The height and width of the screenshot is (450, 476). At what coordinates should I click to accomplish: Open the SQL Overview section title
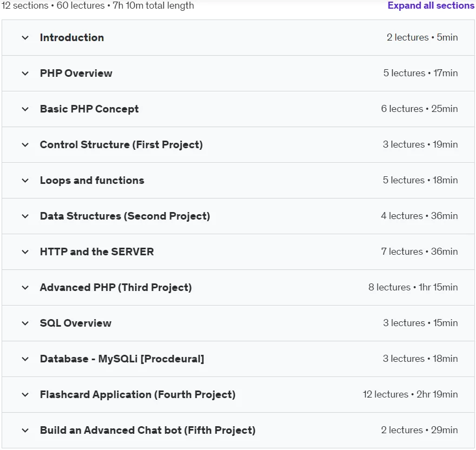pos(76,323)
